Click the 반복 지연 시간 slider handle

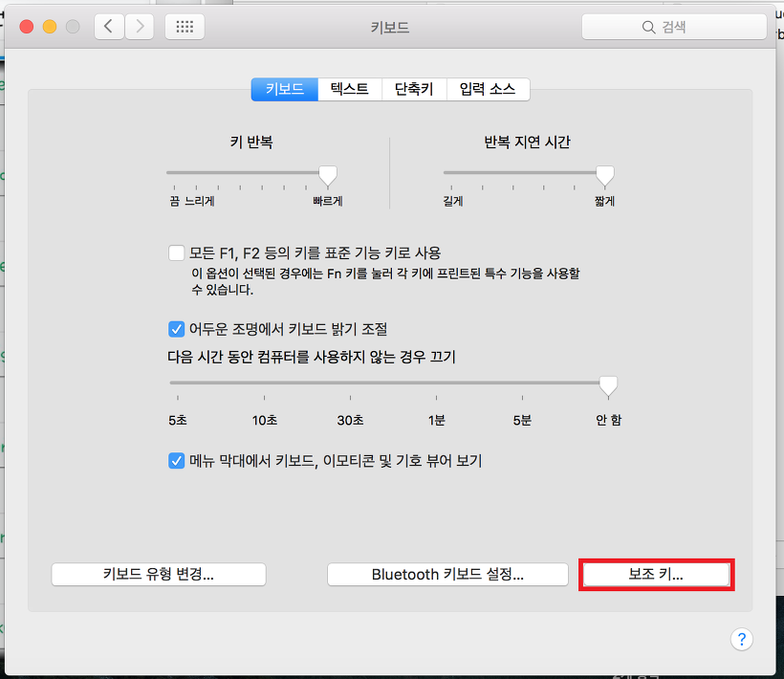click(x=604, y=175)
